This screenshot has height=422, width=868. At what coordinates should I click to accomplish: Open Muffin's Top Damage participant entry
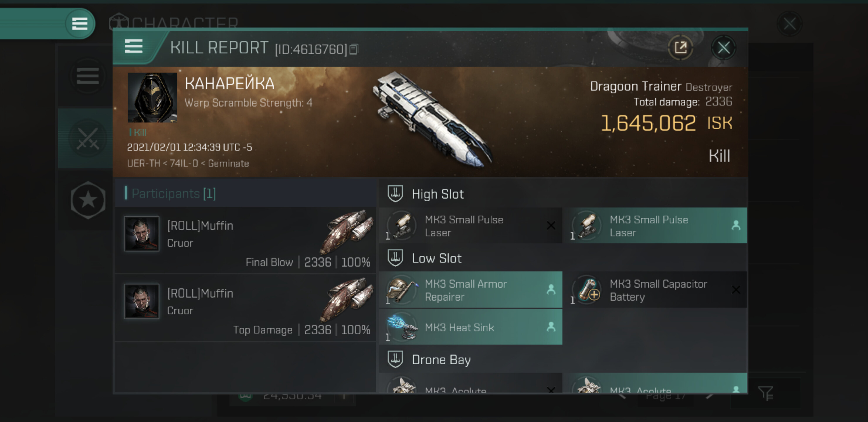click(x=245, y=308)
